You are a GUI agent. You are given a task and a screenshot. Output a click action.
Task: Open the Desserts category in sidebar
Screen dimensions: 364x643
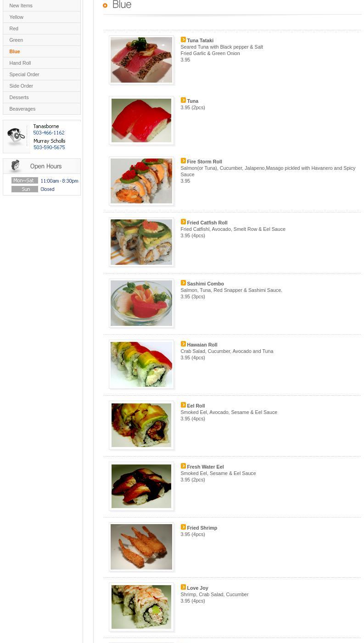[x=42, y=97]
